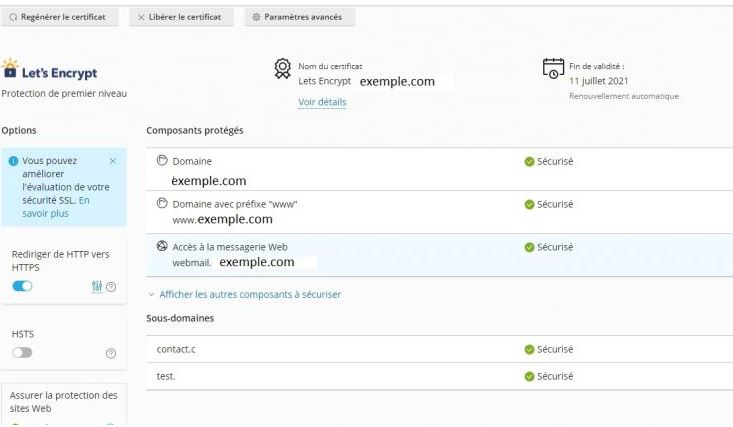Click the Let's Encrypt logo icon
Screen dimensions: 733x427
[10, 68]
